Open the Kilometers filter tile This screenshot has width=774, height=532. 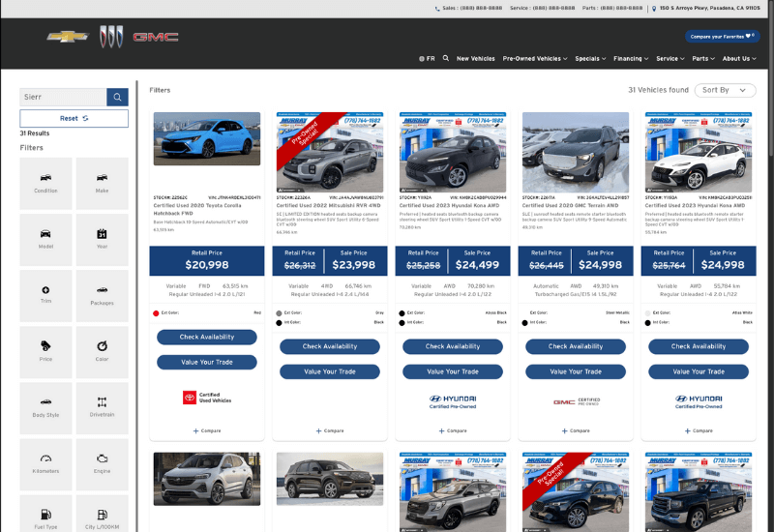(x=45, y=463)
